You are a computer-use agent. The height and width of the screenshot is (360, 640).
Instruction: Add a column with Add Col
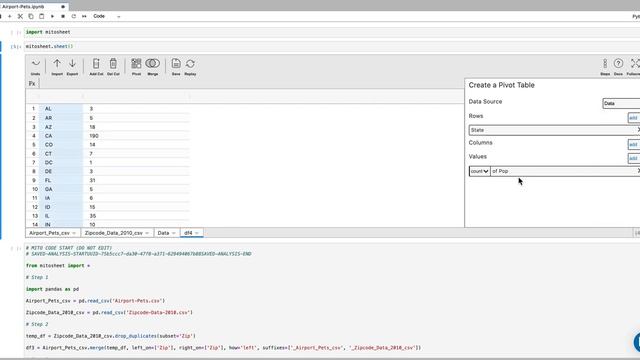click(96, 67)
